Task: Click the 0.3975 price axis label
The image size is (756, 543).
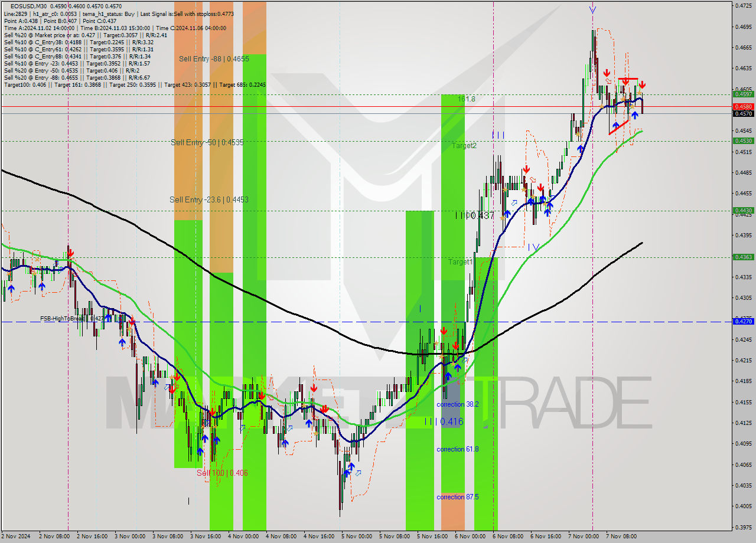Action: tap(743, 527)
